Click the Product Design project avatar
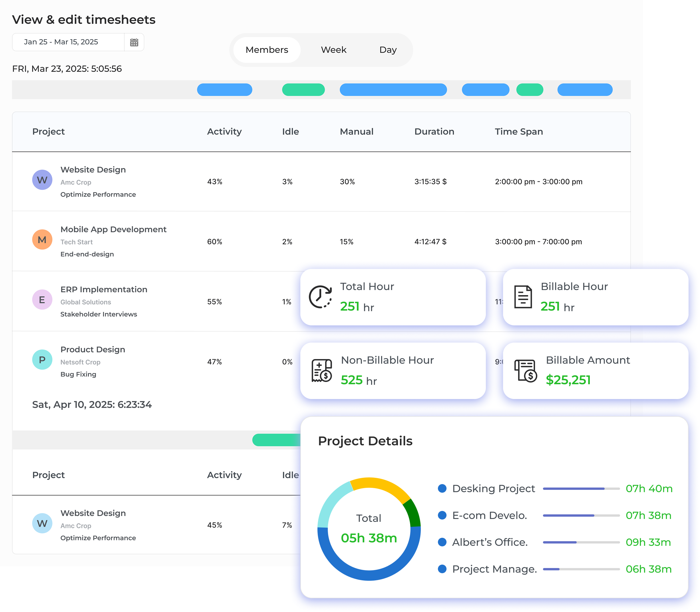Screen dimensions: 700x612 point(42,360)
